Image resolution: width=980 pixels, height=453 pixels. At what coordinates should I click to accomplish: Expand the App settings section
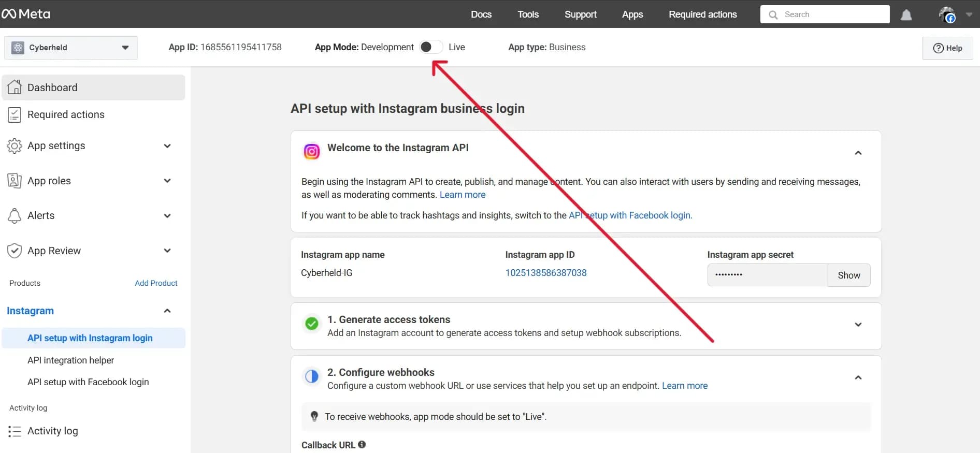click(x=167, y=146)
